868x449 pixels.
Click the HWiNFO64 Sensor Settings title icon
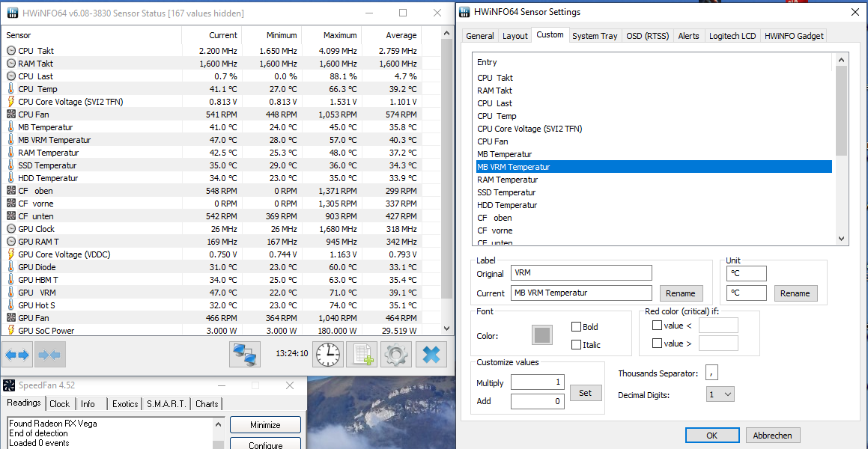(464, 12)
